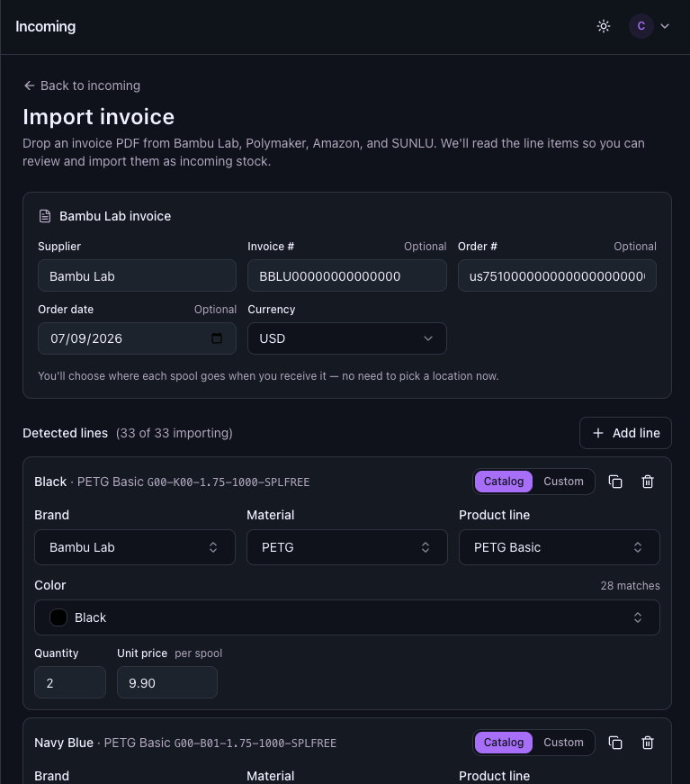690x784 pixels.
Task: Click the back arrow icon beside Back to incoming
Action: (30, 86)
